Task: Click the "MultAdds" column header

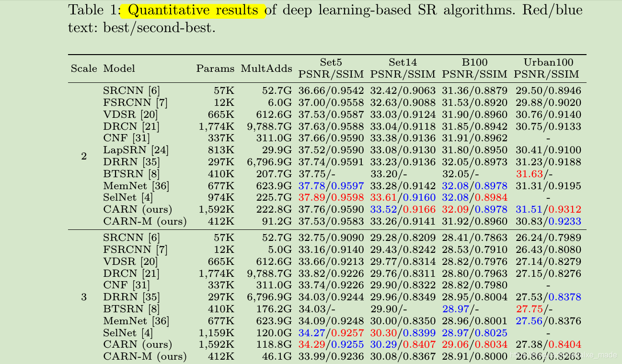Action: pos(266,68)
